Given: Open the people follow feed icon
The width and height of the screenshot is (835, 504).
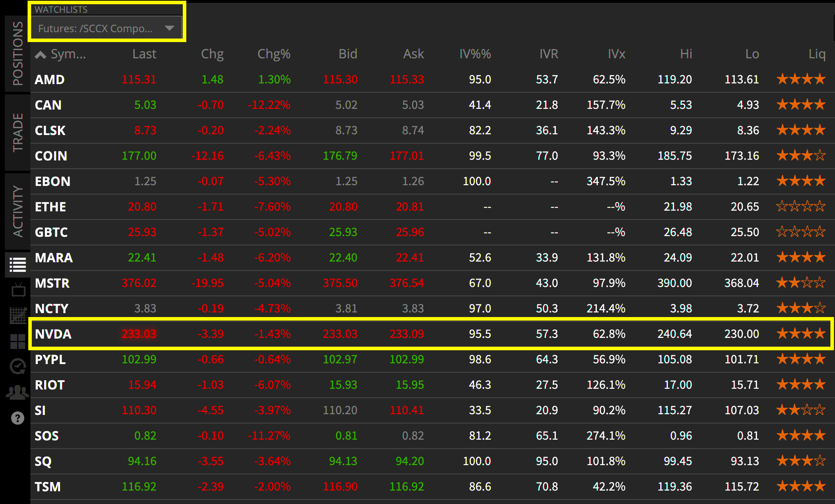Looking at the screenshot, I should [18, 392].
